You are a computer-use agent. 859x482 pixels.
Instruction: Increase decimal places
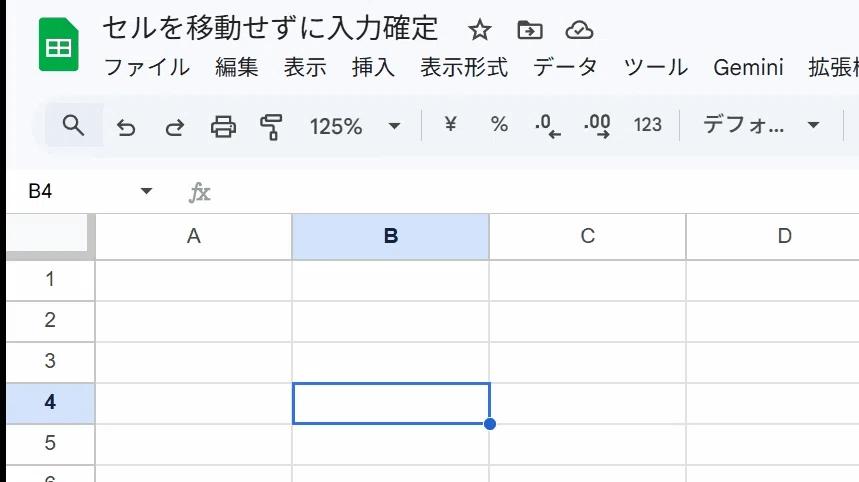[x=597, y=125]
